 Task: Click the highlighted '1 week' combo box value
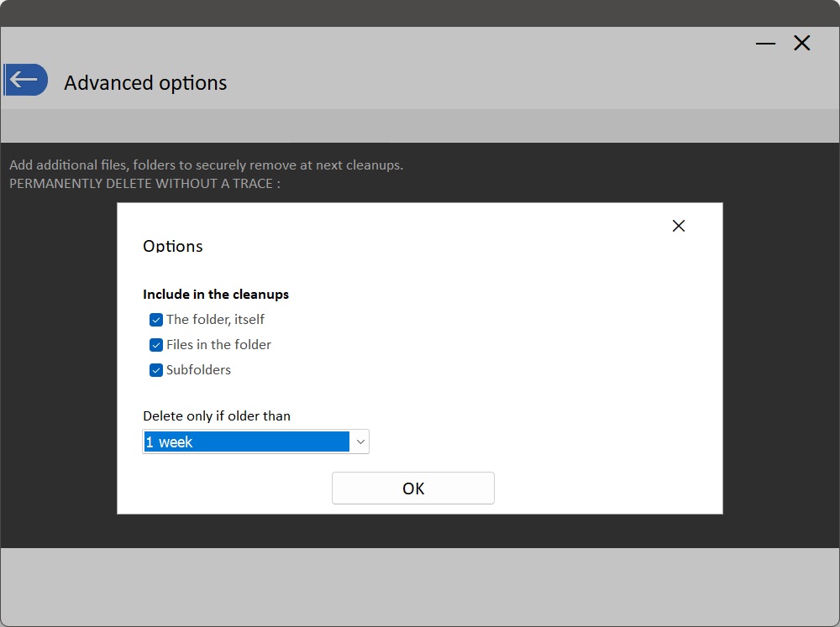click(x=246, y=442)
